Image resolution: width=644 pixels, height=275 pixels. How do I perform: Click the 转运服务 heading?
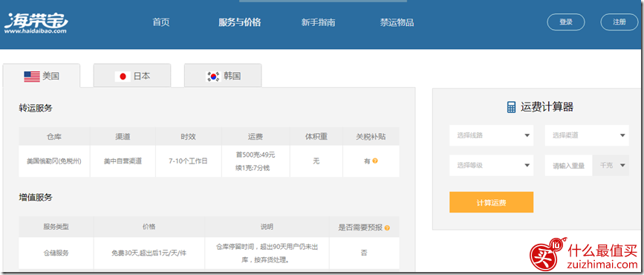[x=36, y=108]
